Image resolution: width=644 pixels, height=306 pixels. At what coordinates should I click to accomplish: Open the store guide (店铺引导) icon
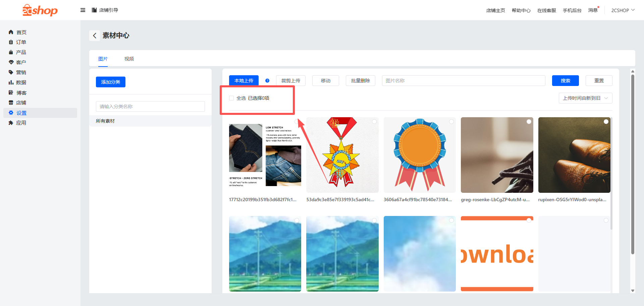point(94,10)
